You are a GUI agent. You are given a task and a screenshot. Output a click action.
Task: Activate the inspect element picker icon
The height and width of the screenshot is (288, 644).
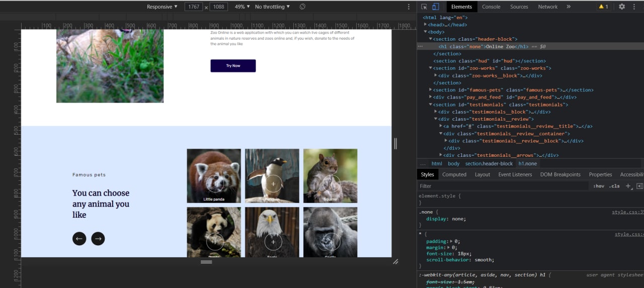coord(424,7)
